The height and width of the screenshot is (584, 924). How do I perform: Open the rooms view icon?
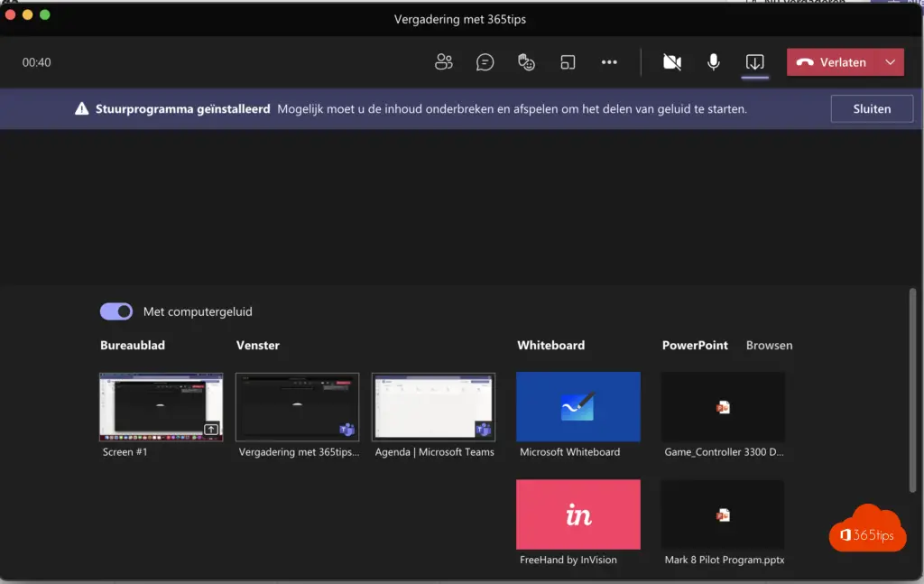(x=568, y=62)
